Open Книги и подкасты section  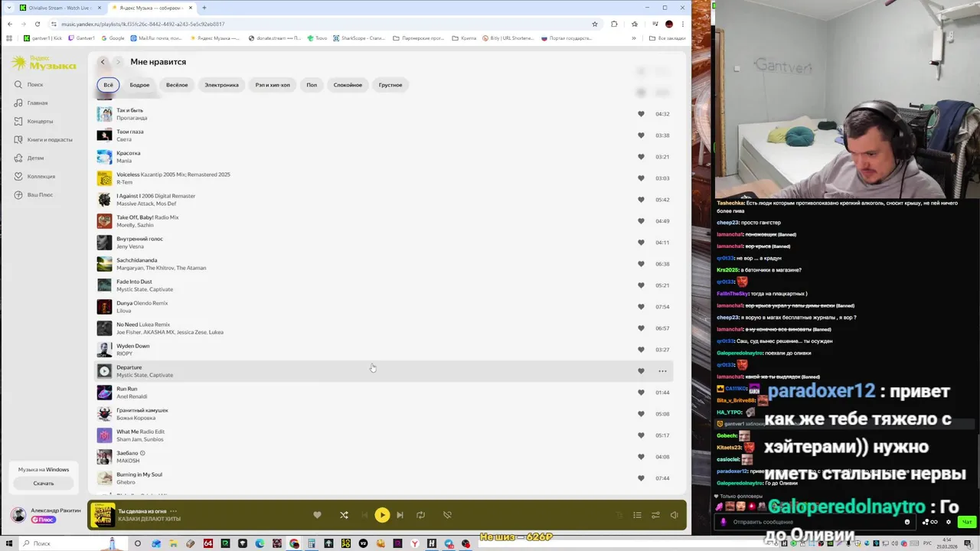44,140
